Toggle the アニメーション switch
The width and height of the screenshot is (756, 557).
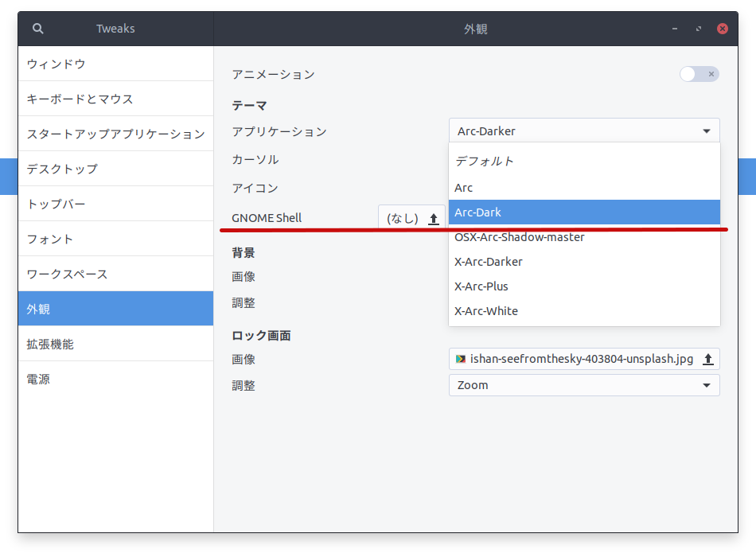pos(699,74)
